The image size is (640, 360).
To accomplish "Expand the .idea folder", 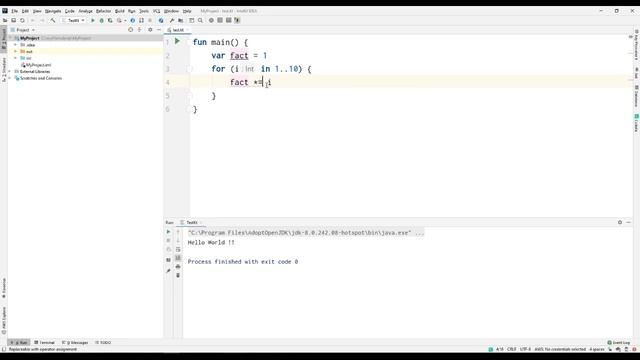I will click(16, 45).
